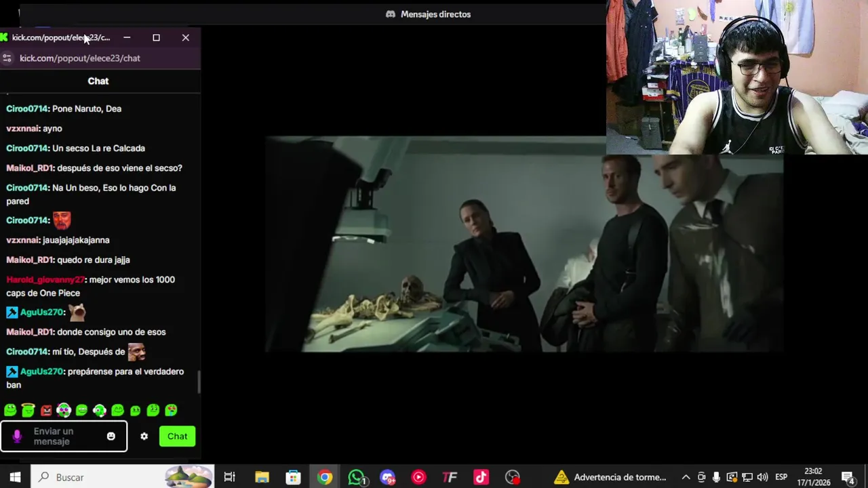Switch to Google Chrome in the taskbar
Image resolution: width=868 pixels, height=488 pixels.
point(325,477)
